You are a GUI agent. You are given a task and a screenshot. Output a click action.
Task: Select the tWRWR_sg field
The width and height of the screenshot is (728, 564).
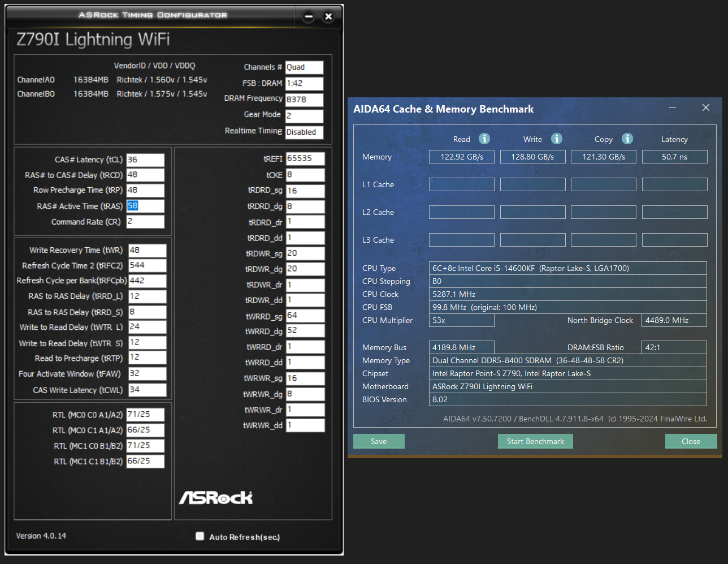(x=305, y=378)
